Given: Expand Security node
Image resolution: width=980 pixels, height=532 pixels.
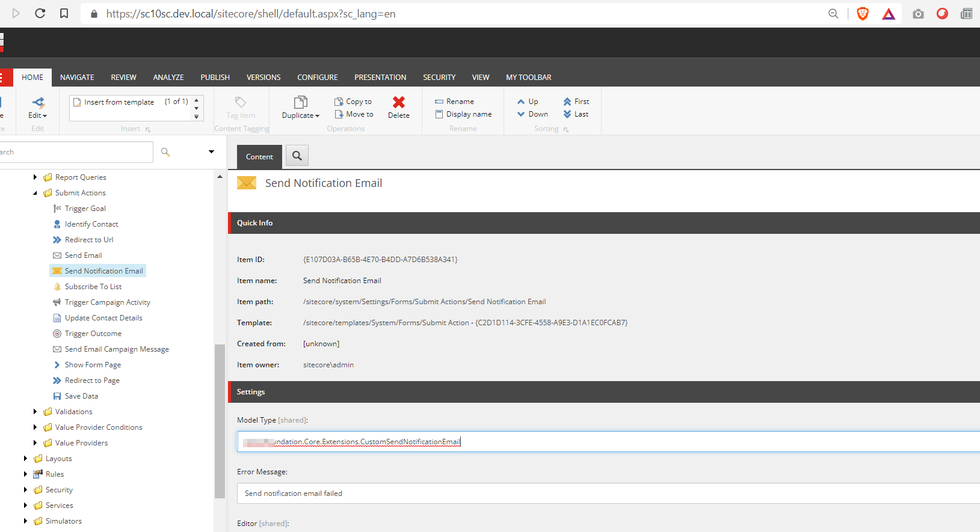Looking at the screenshot, I should pyautogui.click(x=25, y=490).
